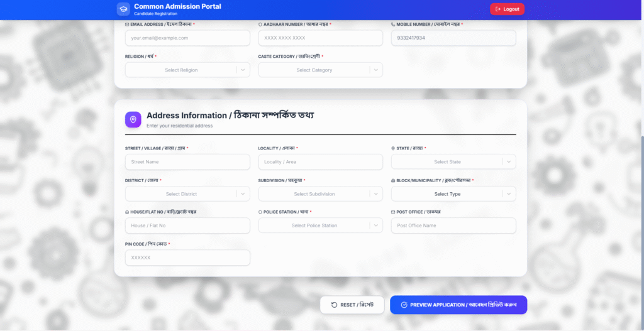Click the purple location pin address icon

tap(133, 119)
